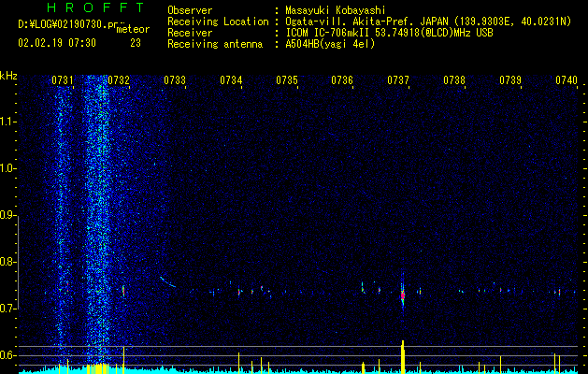Click the 0740 time marker
The width and height of the screenshot is (588, 374).
click(566, 80)
